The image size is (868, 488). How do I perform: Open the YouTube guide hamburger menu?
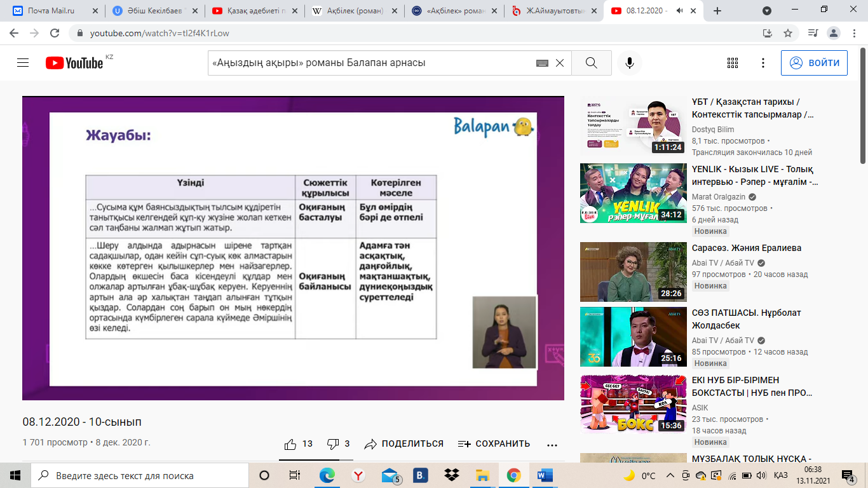click(23, 63)
